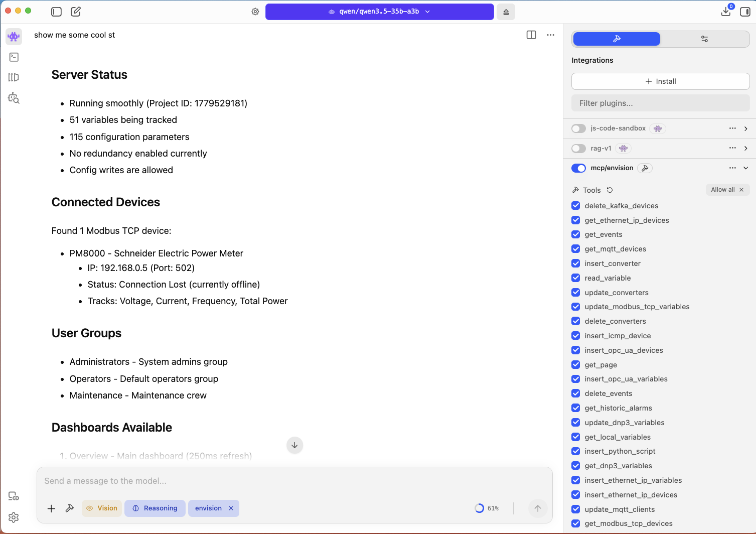The image size is (756, 534).
Task: Refresh the Tools list
Action: (610, 190)
